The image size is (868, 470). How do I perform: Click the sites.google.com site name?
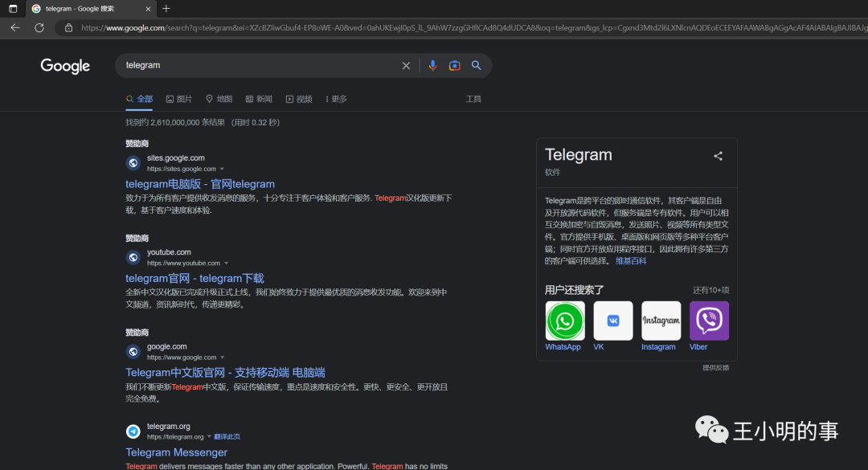pyautogui.click(x=175, y=157)
